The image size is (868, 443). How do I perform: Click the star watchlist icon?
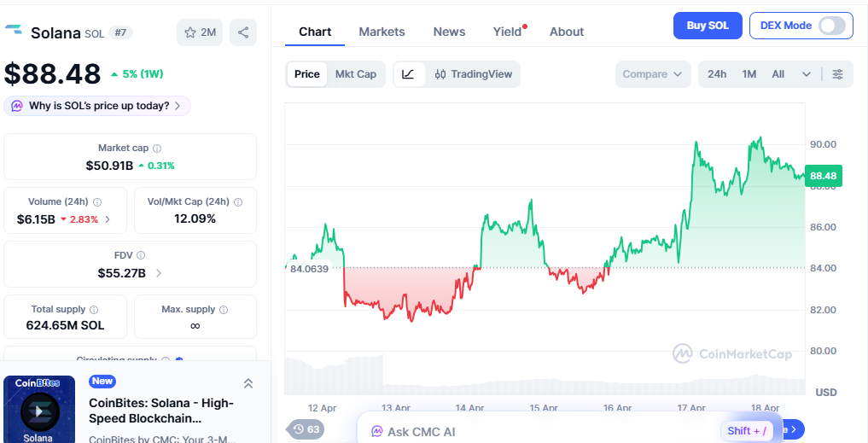coord(189,32)
